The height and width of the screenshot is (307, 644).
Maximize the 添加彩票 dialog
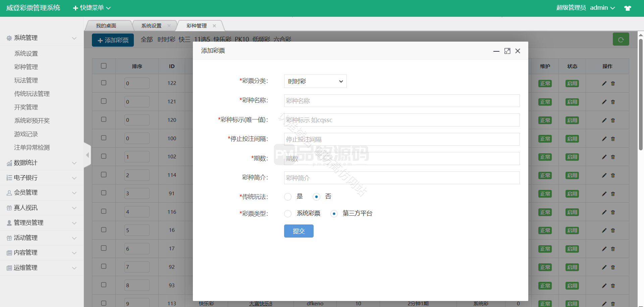tap(507, 51)
